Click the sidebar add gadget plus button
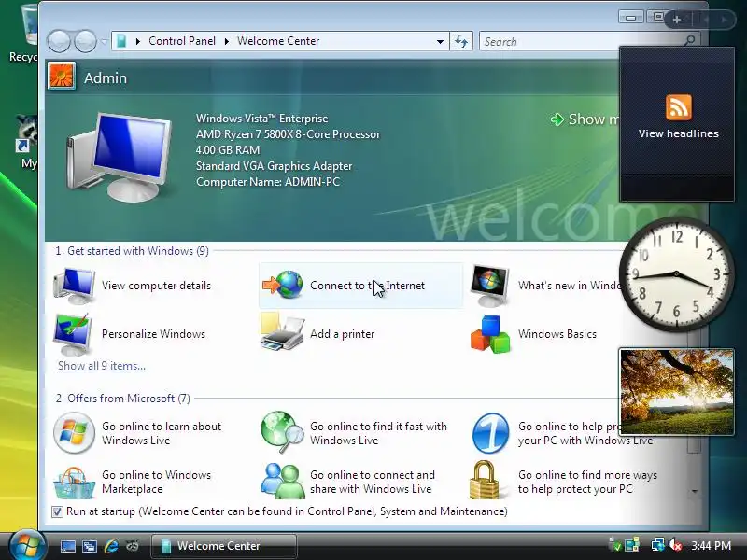 pyautogui.click(x=676, y=20)
